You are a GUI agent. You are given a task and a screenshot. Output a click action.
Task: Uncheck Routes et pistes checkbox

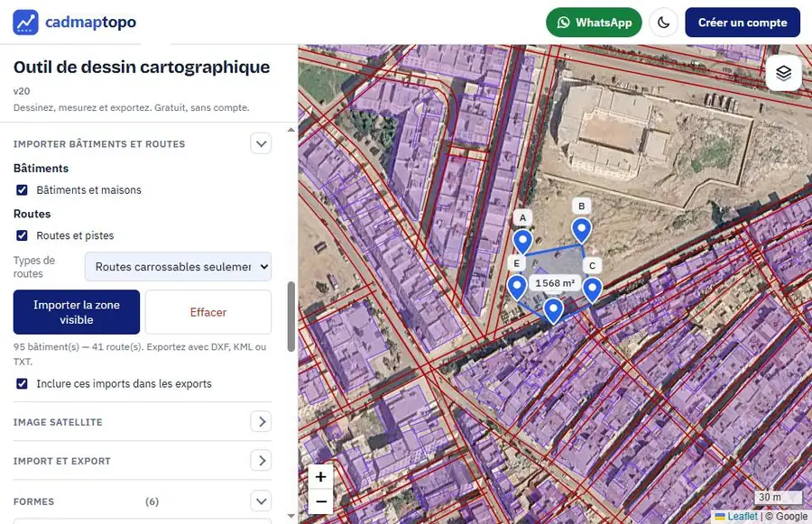(x=22, y=235)
